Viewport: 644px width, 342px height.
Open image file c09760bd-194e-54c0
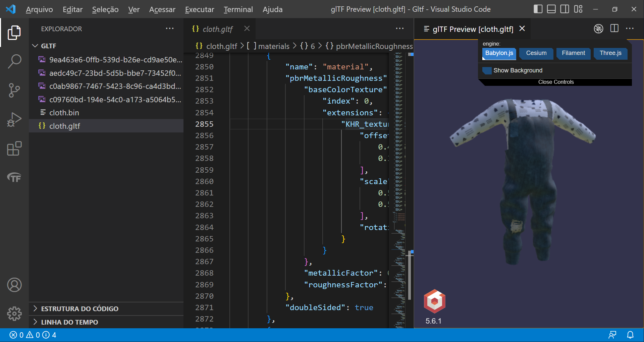[x=106, y=100]
